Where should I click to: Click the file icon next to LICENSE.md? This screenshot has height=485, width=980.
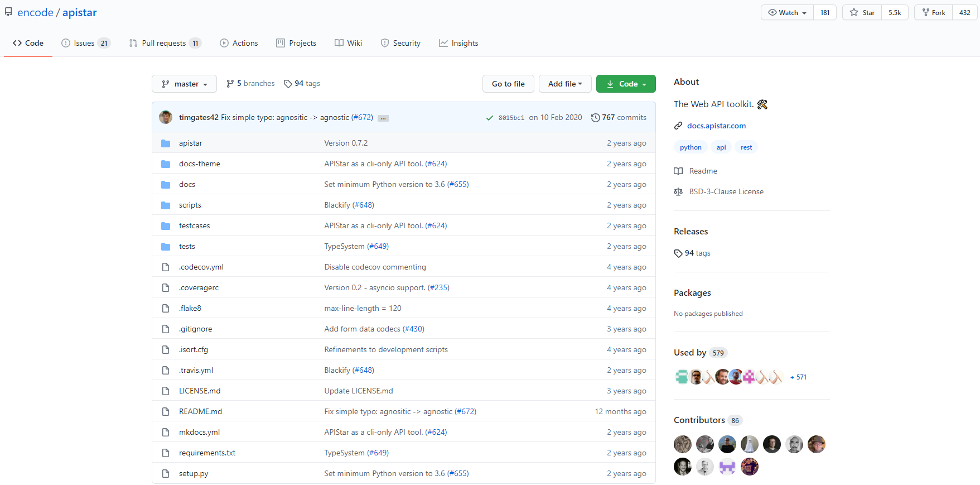pyautogui.click(x=166, y=391)
